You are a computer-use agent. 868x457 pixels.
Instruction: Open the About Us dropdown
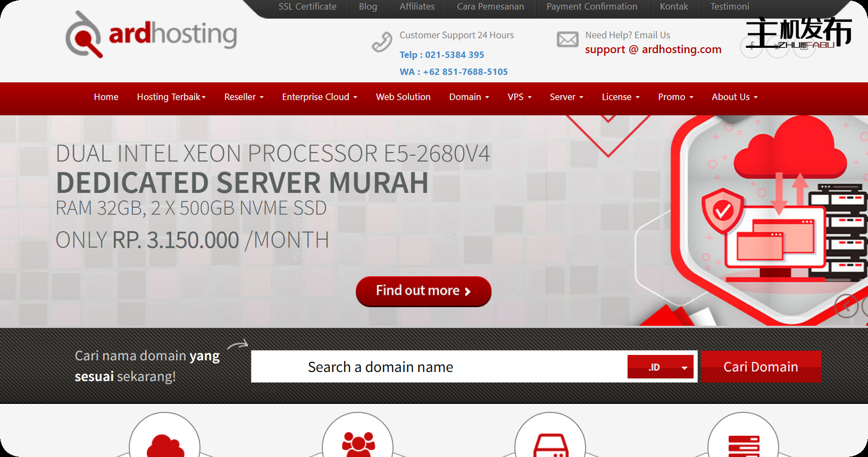(735, 97)
